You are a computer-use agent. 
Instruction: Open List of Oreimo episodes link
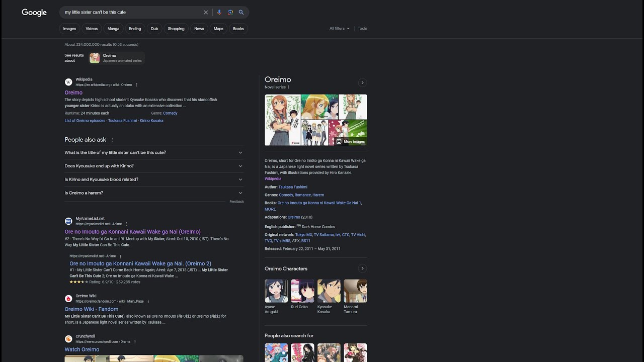[85, 121]
